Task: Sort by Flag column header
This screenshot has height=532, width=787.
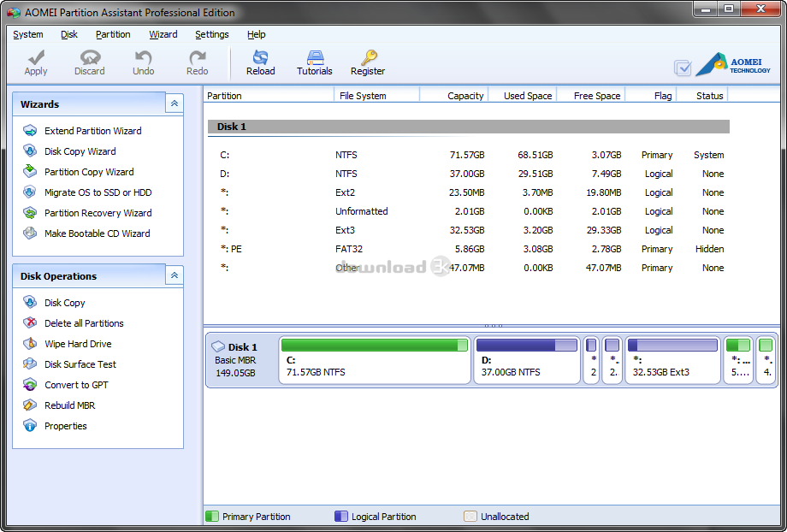Action: [651, 95]
